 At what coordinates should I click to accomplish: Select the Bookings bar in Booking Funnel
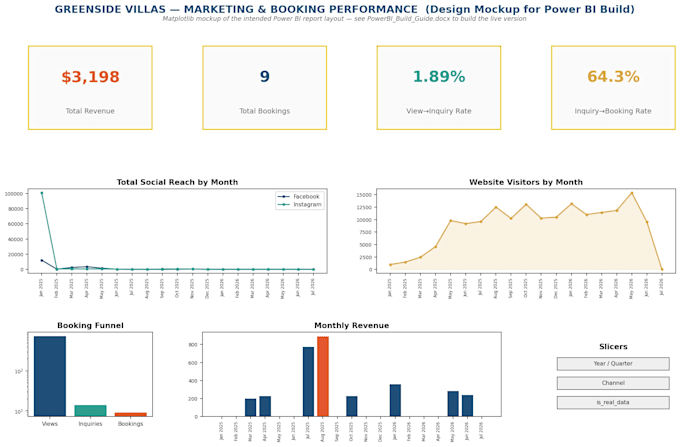tap(131, 414)
